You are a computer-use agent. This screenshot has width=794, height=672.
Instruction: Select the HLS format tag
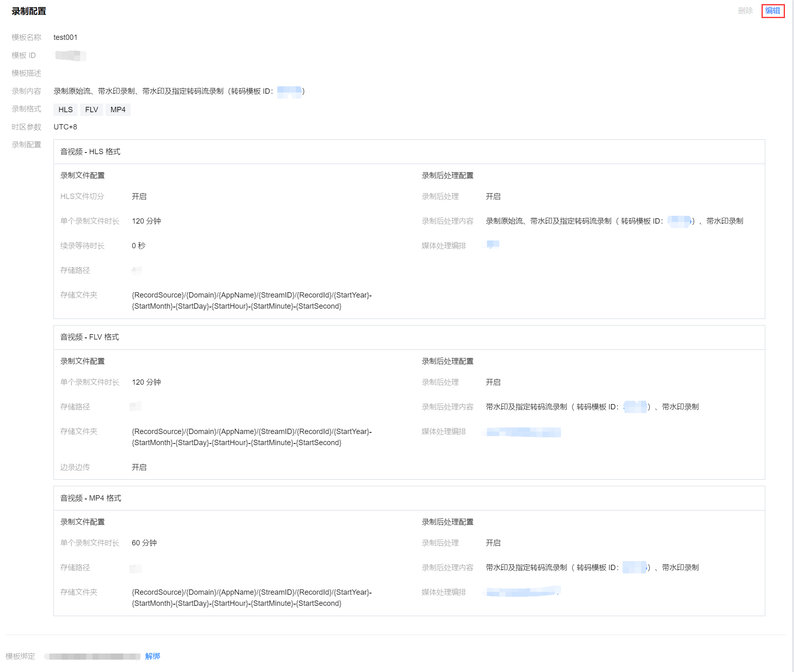pyautogui.click(x=65, y=110)
